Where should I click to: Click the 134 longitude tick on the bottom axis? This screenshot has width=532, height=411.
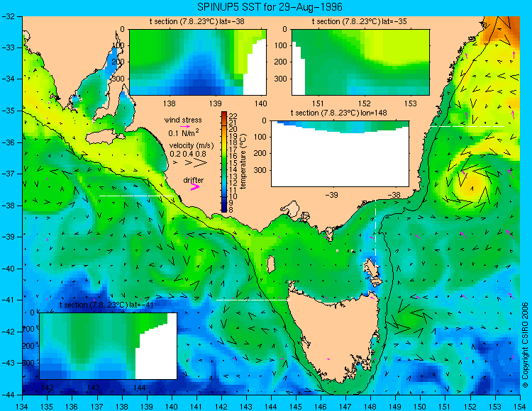click(x=22, y=407)
